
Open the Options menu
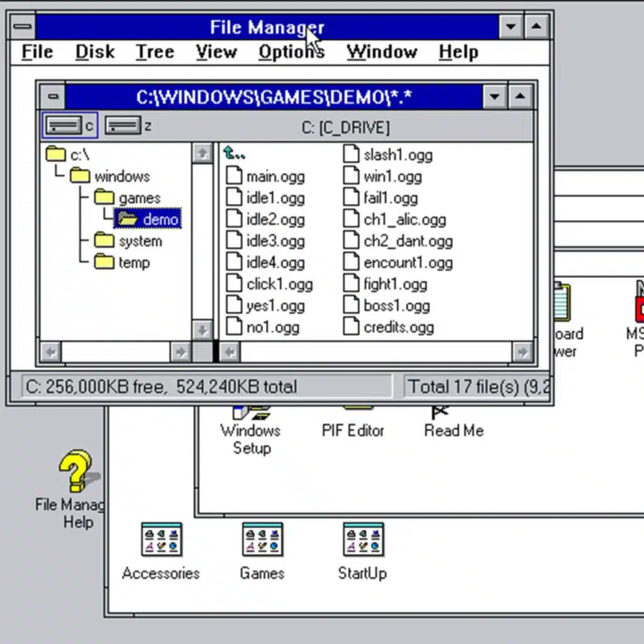[x=291, y=52]
